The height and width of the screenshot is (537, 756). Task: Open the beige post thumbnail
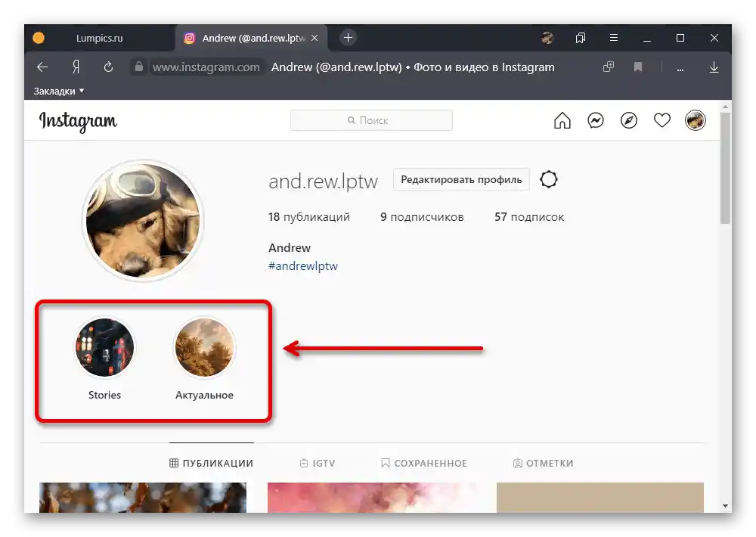(600, 498)
